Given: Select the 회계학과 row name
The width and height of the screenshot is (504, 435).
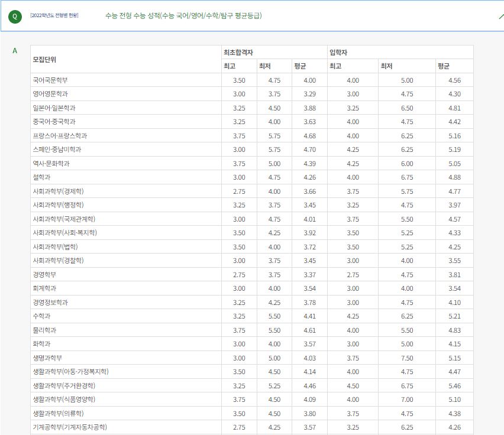Looking at the screenshot, I should pos(44,288).
